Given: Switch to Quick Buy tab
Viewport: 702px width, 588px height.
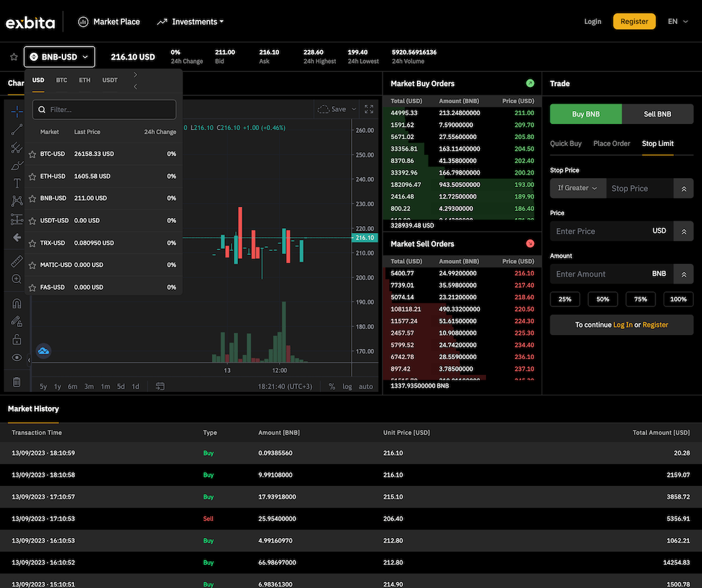Looking at the screenshot, I should 566,144.
